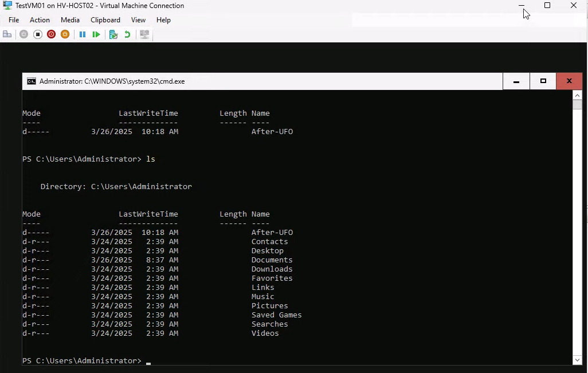The width and height of the screenshot is (588, 373).
Task: Click the cmd.exe window title text
Action: coord(112,81)
